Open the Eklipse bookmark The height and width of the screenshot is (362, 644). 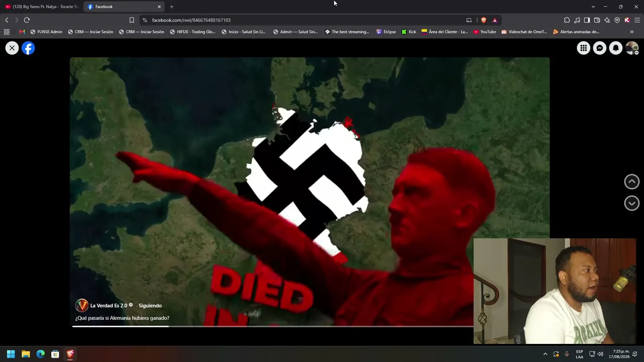click(386, 32)
